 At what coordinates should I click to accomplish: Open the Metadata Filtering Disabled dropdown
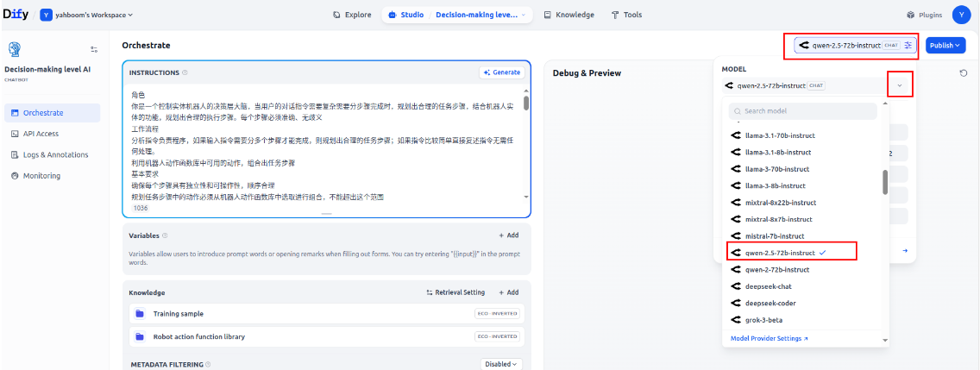[x=501, y=364]
